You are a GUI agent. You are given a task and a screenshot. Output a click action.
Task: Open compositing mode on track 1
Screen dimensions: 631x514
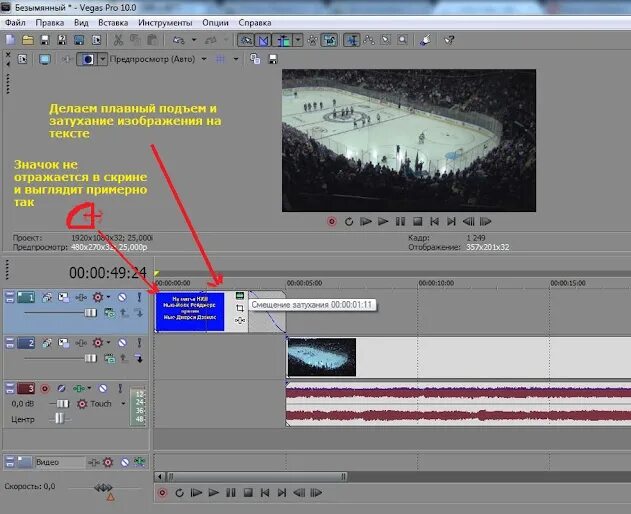109,313
